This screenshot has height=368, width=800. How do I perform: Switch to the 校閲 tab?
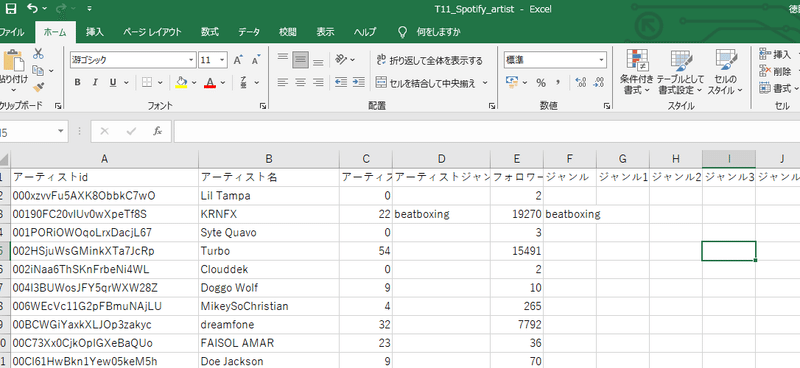click(x=288, y=32)
